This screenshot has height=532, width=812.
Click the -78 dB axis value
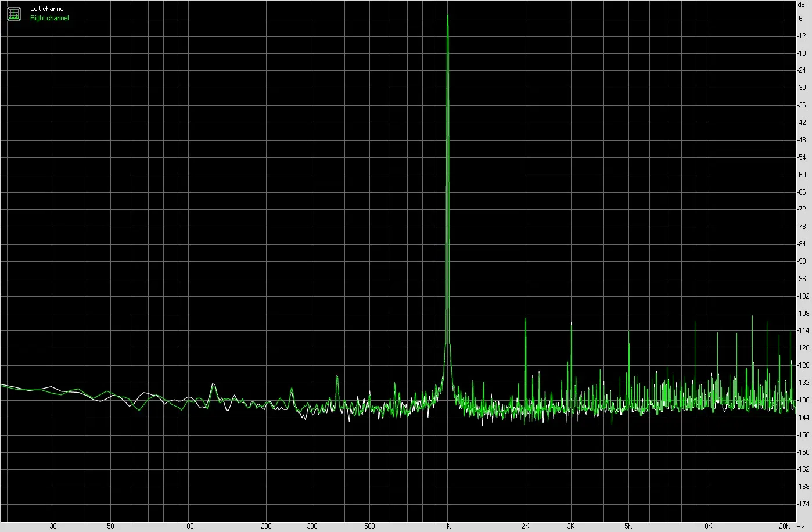(x=802, y=227)
